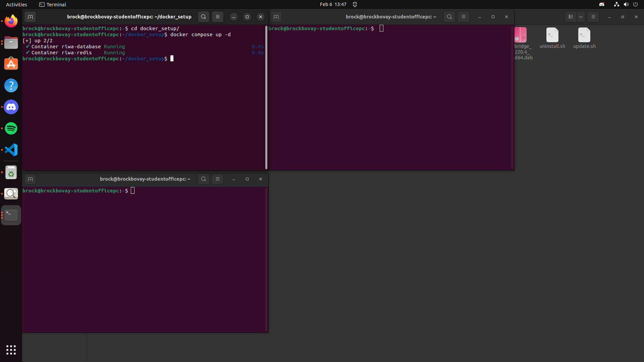The image size is (644, 362).
Task: Open the Activities overview
Action: [16, 4]
